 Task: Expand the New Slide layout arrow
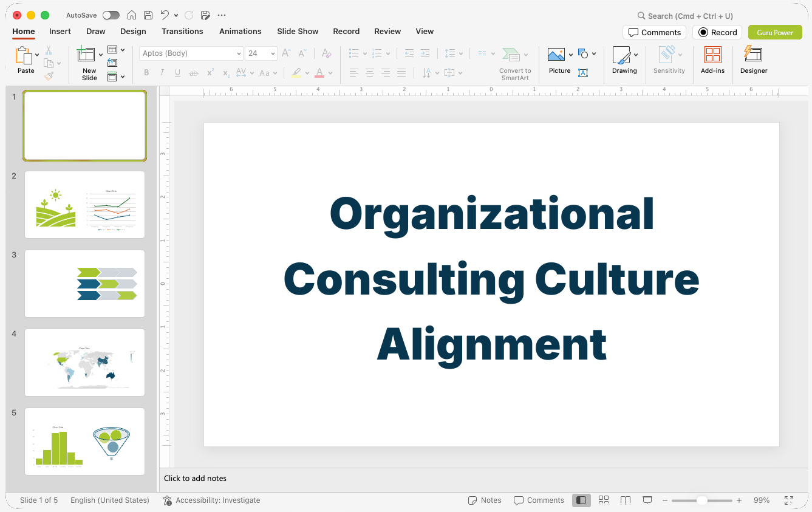pos(101,55)
